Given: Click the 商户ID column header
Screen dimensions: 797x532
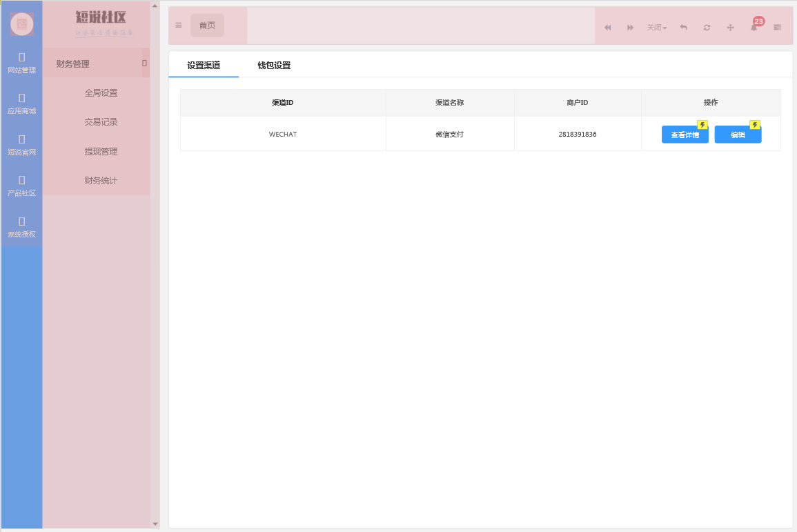Looking at the screenshot, I should (x=578, y=103).
